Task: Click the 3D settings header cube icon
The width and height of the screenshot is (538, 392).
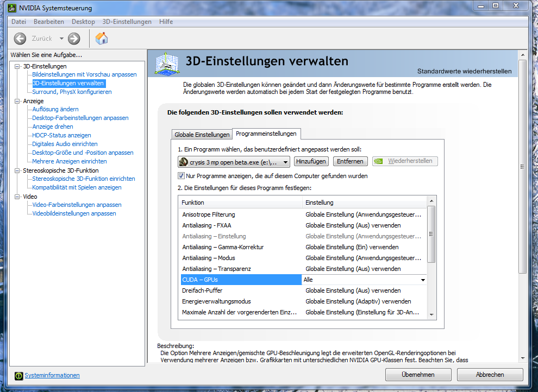Action: pos(167,64)
